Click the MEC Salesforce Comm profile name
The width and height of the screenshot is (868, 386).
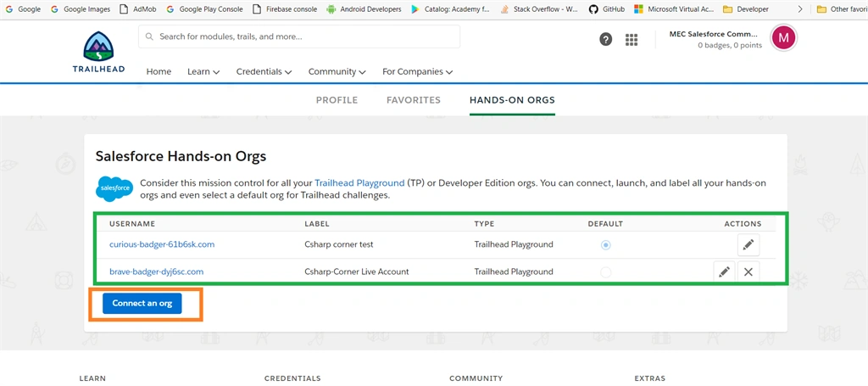[x=713, y=34]
